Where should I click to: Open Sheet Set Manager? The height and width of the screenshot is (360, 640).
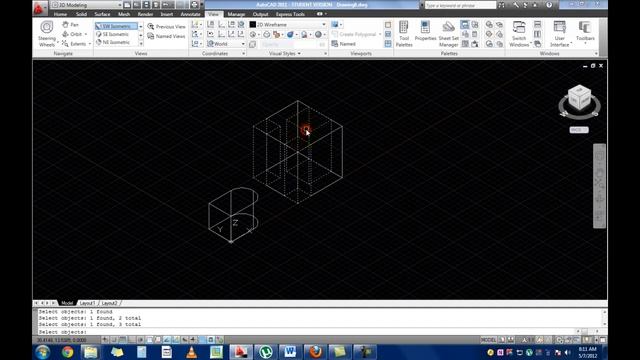pos(448,33)
